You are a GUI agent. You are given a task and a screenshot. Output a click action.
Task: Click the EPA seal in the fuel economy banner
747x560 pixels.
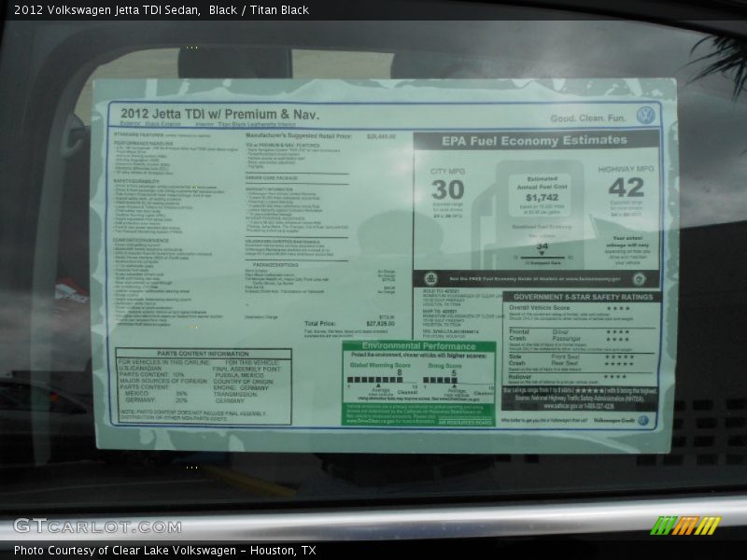[x=430, y=278]
